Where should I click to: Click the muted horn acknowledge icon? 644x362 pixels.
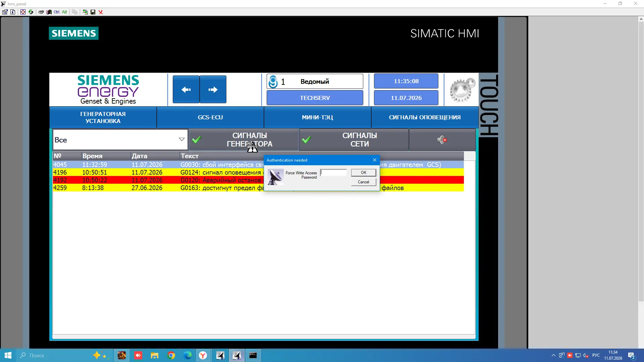[442, 140]
